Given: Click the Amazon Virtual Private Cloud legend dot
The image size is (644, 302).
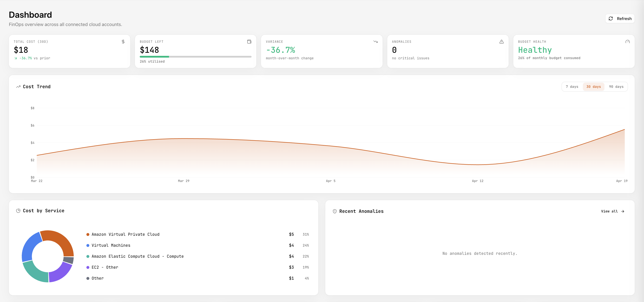Looking at the screenshot, I should pos(88,234).
